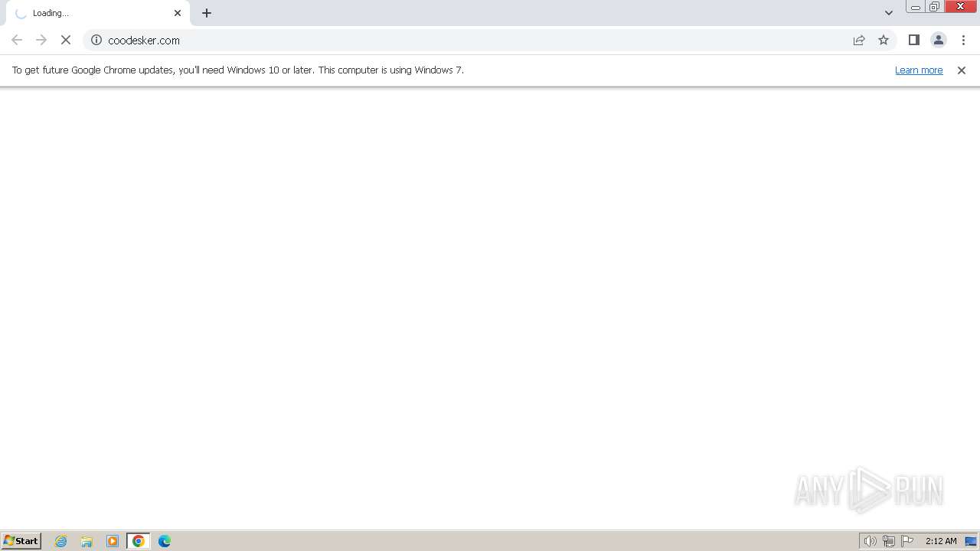Select the Loading... tab
The width and height of the screenshot is (980, 551).
[x=98, y=13]
